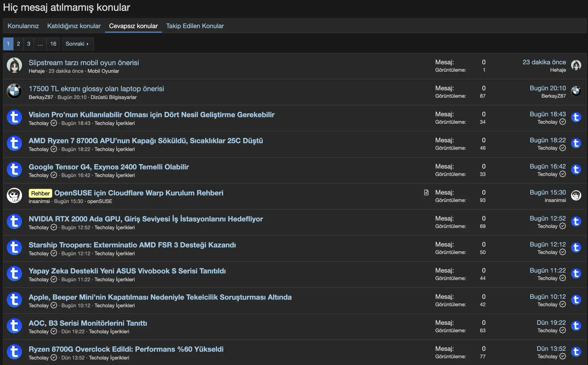Open BerkayZ87's BMW avatar beside laptop thread
Image resolution: width=588 pixels, height=365 pixels.
[15, 91]
